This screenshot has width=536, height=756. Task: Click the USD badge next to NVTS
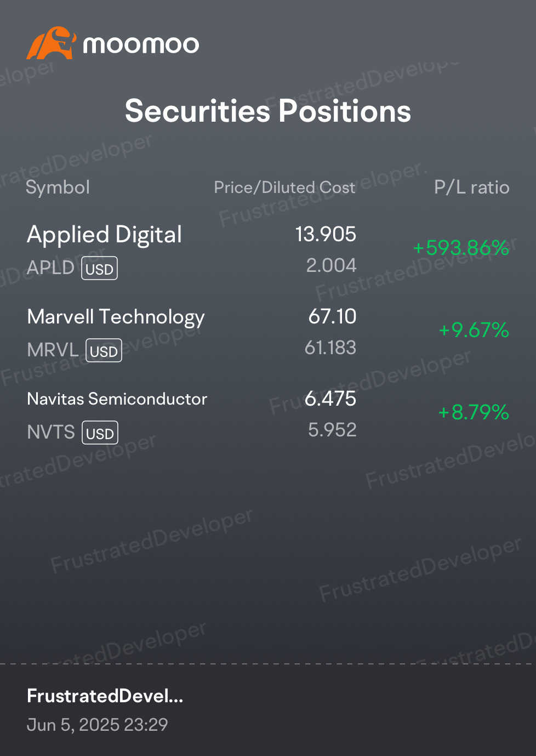coord(100,433)
